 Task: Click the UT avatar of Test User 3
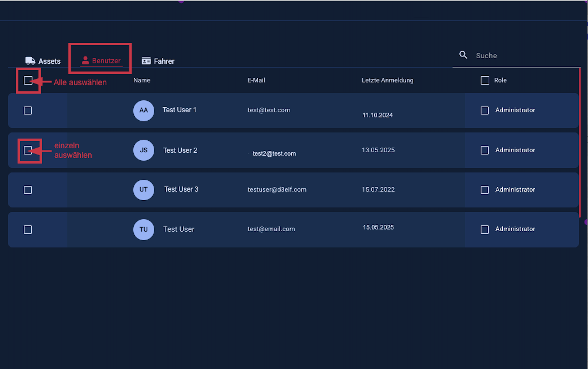click(143, 190)
